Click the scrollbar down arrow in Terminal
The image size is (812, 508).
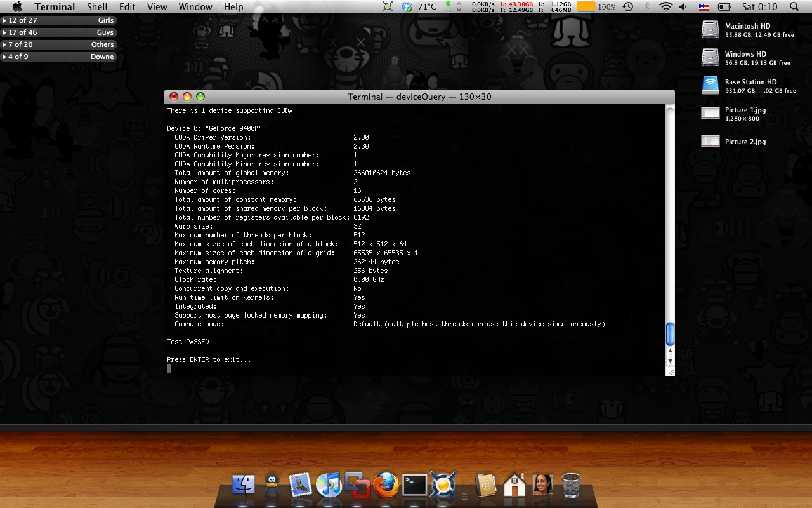(670, 361)
